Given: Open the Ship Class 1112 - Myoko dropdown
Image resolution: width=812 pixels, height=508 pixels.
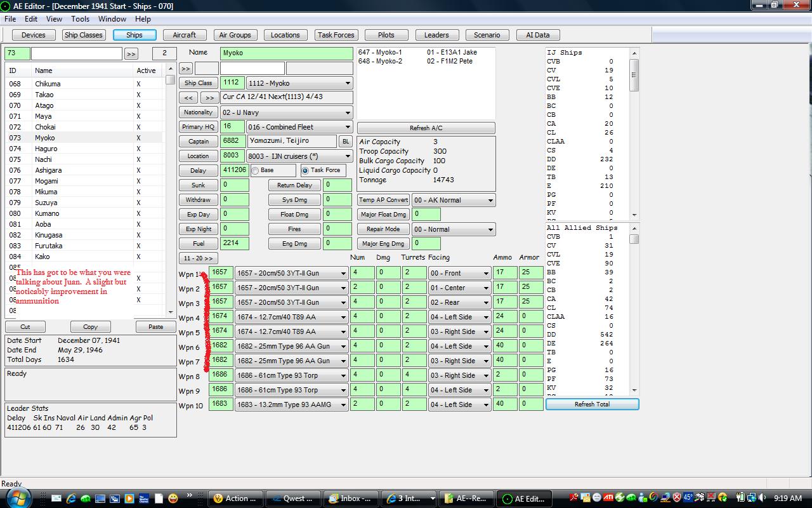Looking at the screenshot, I should (299, 83).
